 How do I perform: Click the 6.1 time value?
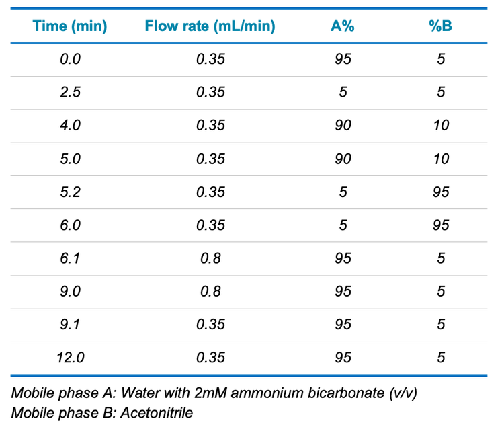click(x=70, y=258)
